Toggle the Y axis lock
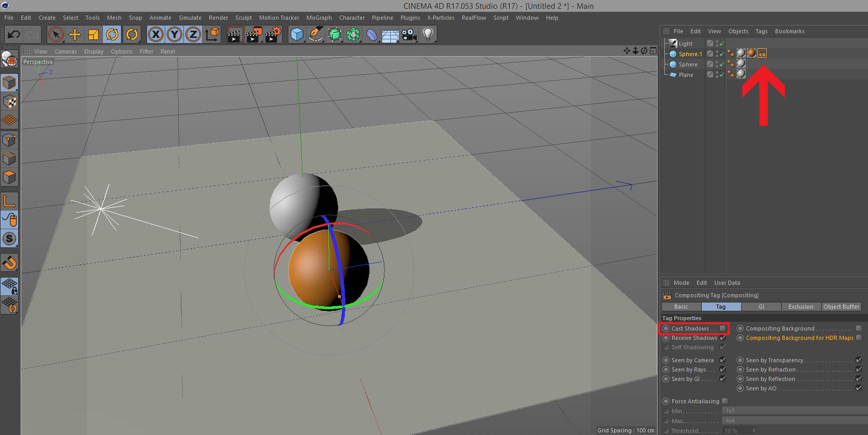The height and width of the screenshot is (435, 868). click(175, 35)
